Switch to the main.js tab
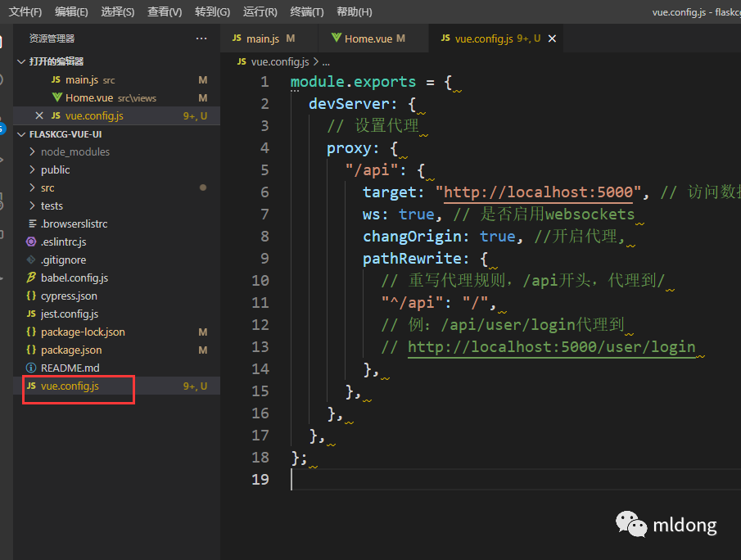This screenshot has width=741, height=560. pyautogui.click(x=262, y=38)
